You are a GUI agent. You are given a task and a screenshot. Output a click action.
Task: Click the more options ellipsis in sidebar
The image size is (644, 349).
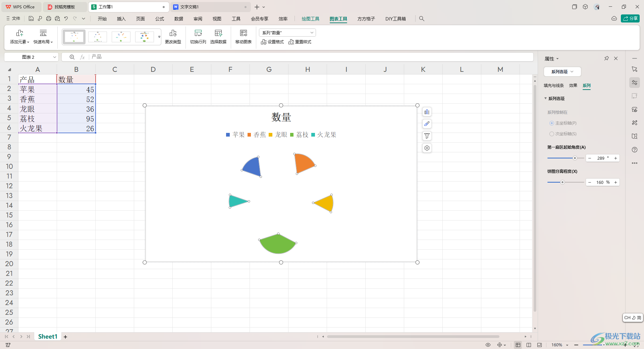click(635, 163)
